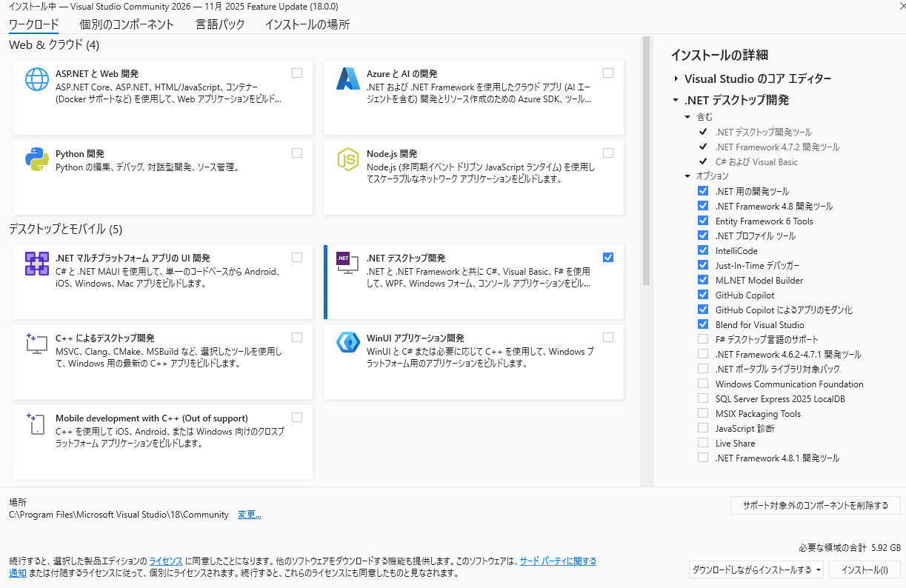Image resolution: width=906 pixels, height=588 pixels.
Task: Check the C++ によるデスクトップ開発 workload
Action: pos(297,338)
